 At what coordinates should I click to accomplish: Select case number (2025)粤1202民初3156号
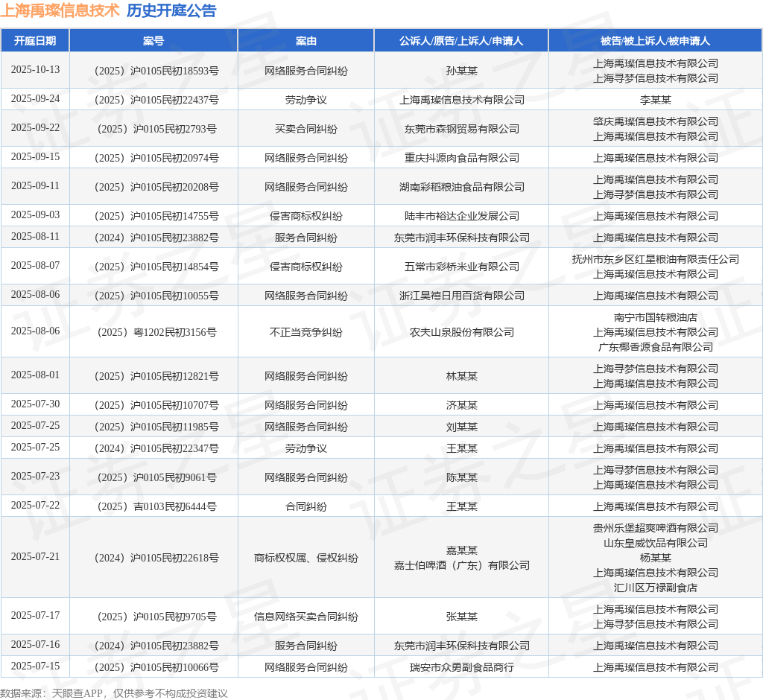coord(156,332)
